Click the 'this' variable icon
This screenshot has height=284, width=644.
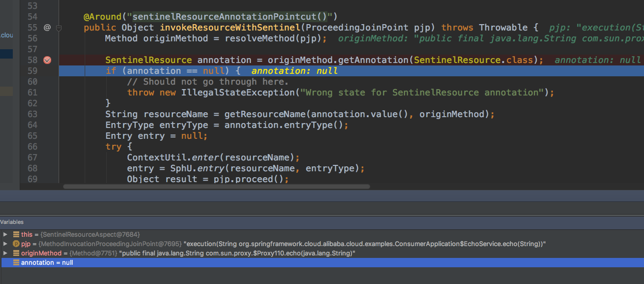click(16, 235)
